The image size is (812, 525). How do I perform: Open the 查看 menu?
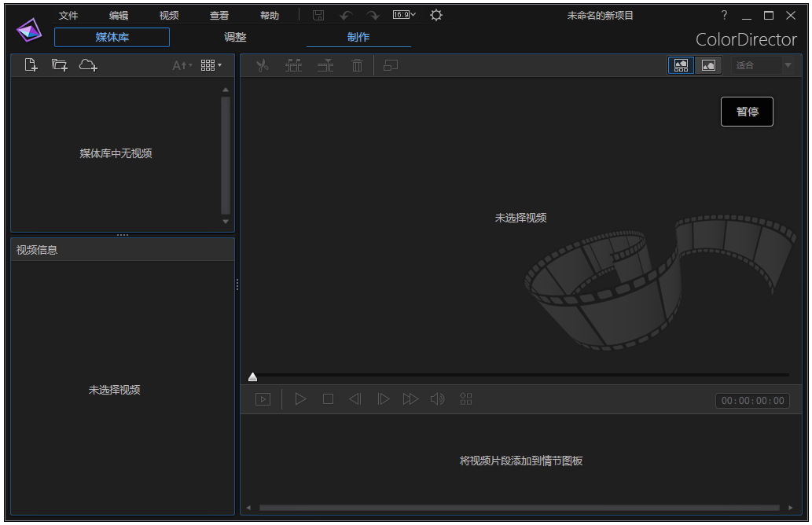click(x=219, y=16)
